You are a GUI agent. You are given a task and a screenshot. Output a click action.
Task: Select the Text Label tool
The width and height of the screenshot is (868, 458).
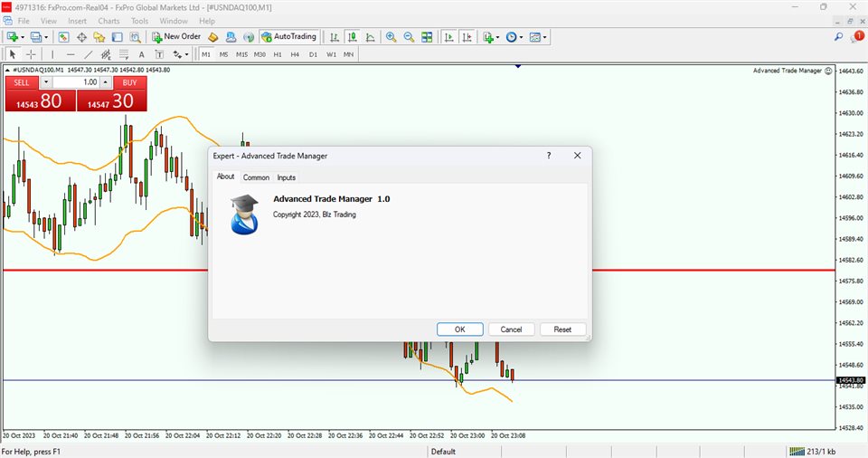pos(159,54)
